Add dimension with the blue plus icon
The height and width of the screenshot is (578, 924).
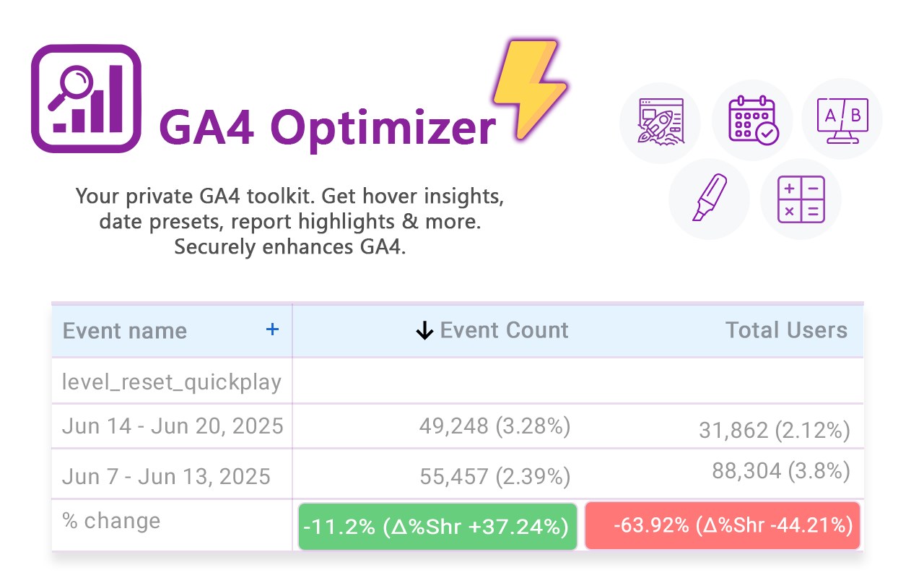pyautogui.click(x=272, y=330)
